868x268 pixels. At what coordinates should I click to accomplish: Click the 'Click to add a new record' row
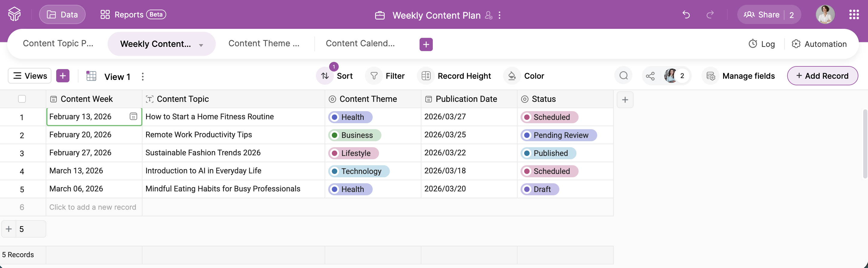[93, 207]
